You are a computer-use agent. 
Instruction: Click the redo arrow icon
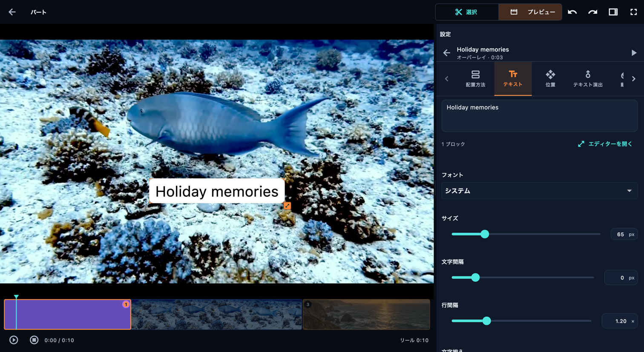(x=592, y=12)
